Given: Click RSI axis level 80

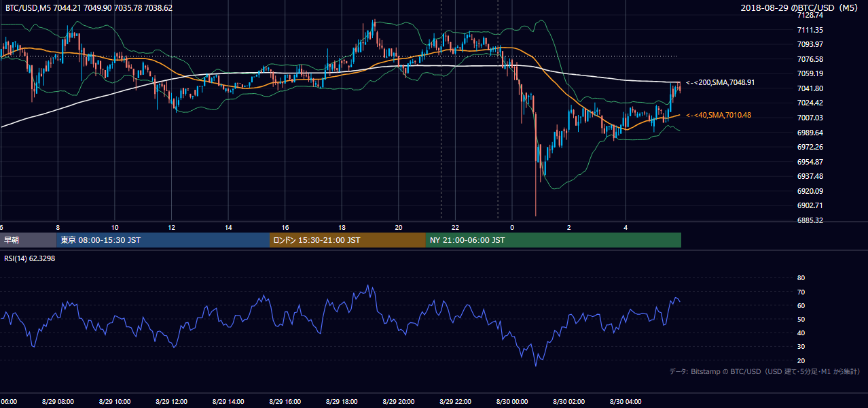Looking at the screenshot, I should point(801,278).
